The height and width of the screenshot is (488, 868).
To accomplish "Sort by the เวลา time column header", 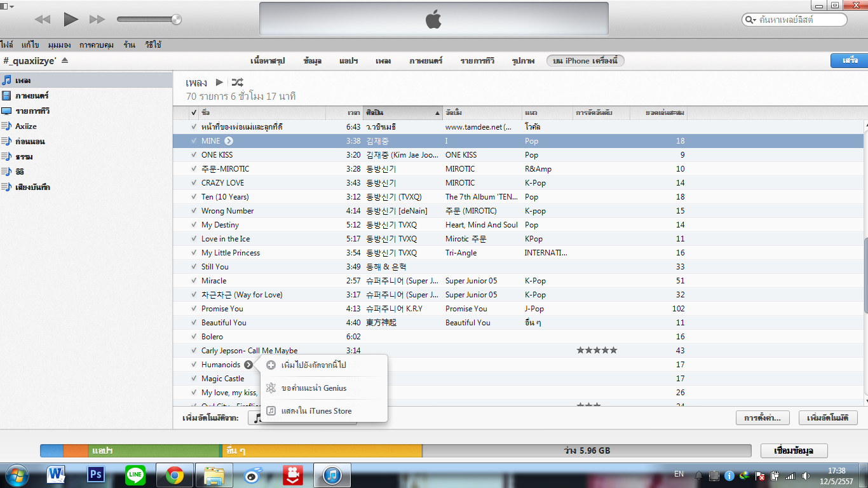I will [x=344, y=113].
